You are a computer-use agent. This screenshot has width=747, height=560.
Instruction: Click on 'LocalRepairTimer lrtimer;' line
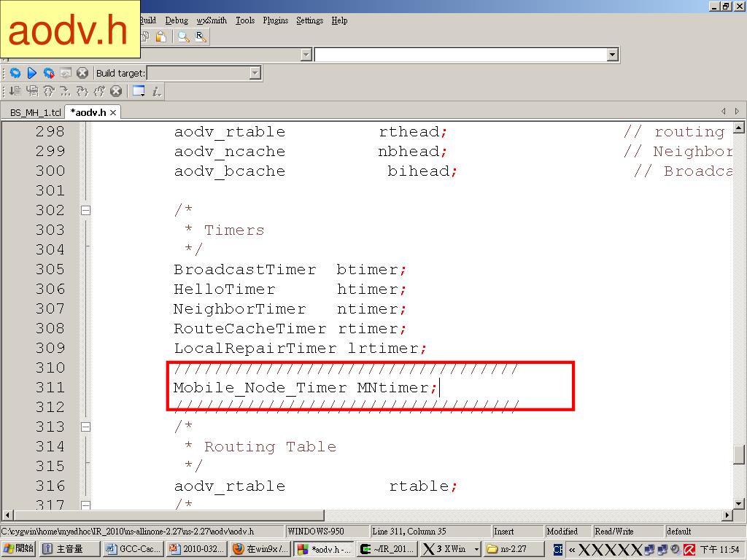[300, 348]
